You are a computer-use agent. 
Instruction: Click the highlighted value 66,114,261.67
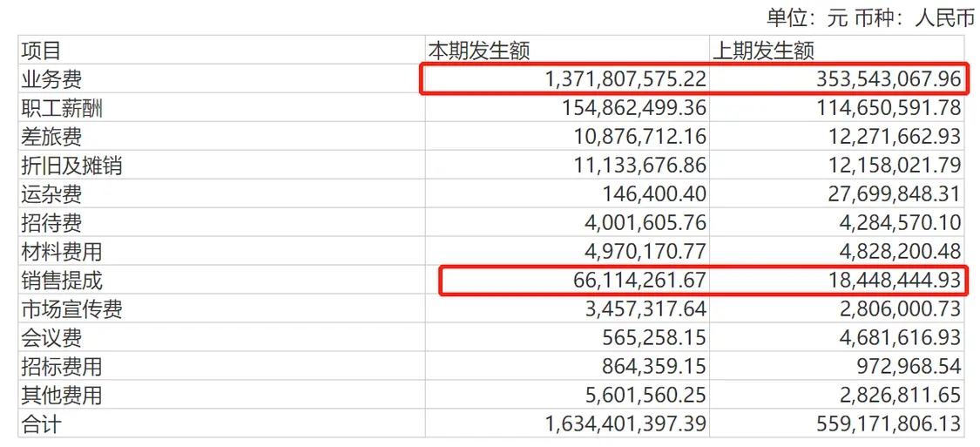click(x=639, y=281)
